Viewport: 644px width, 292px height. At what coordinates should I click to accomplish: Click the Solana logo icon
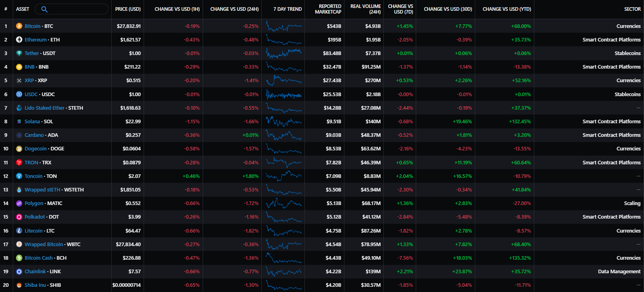coord(19,121)
